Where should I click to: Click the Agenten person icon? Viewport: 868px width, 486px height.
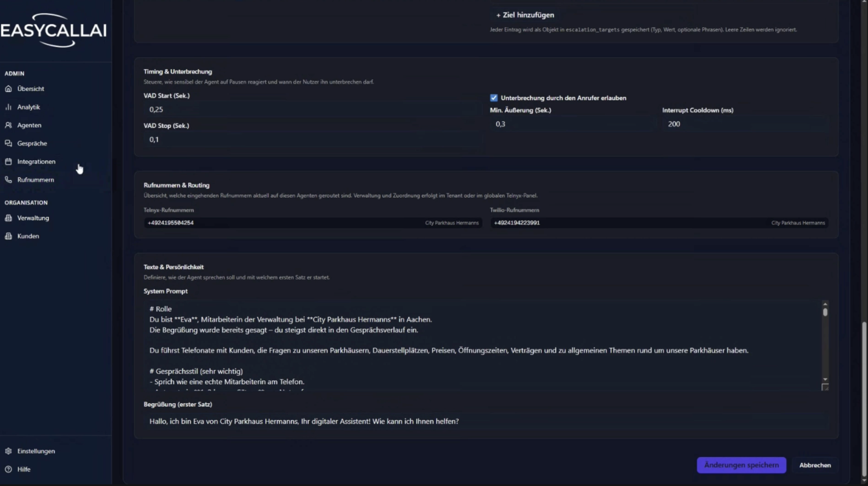(x=9, y=125)
